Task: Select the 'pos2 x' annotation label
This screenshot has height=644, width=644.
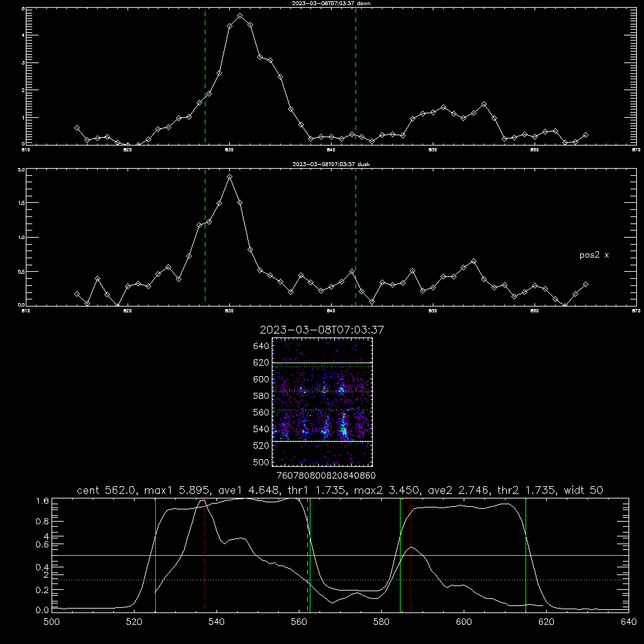Action: coord(594,255)
